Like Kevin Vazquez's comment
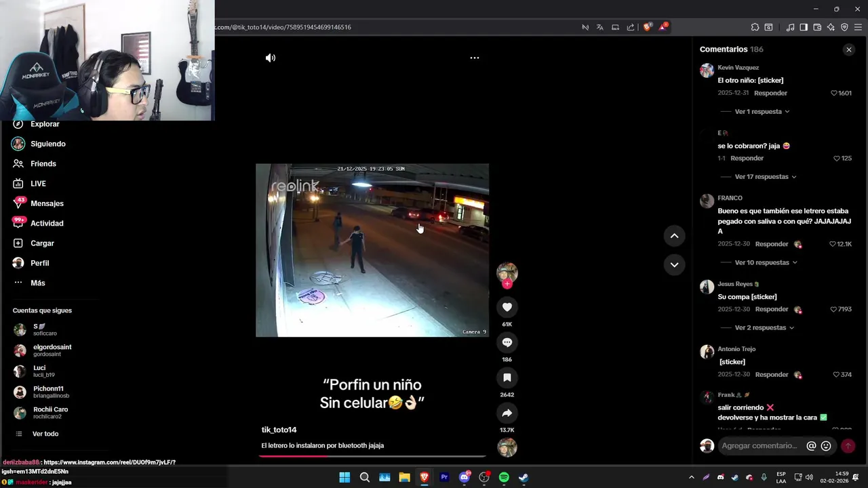Image resolution: width=868 pixels, height=488 pixels. coord(834,93)
